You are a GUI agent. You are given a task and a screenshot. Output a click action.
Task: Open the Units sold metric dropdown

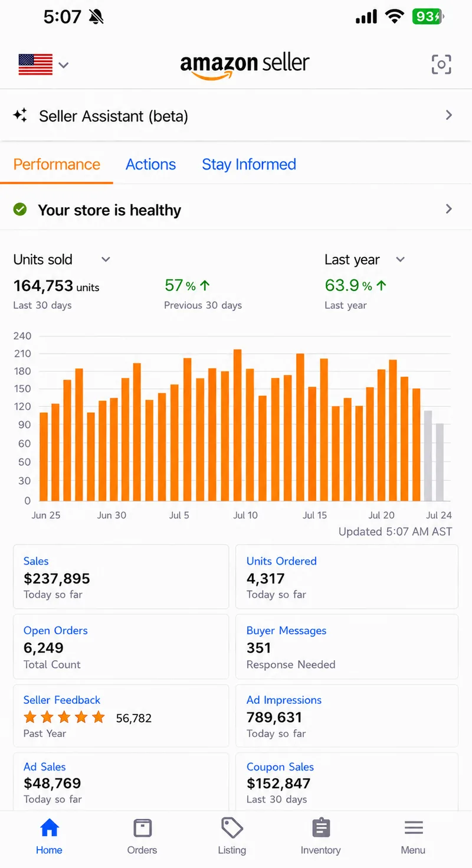point(62,260)
